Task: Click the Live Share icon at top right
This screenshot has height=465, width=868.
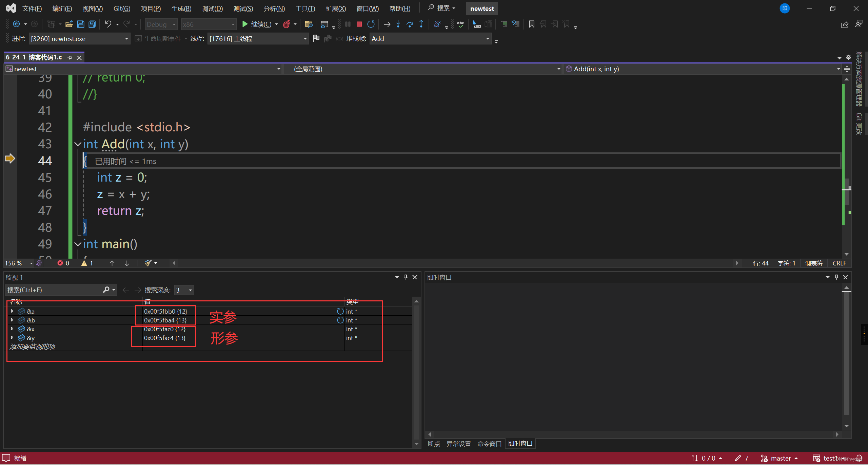Action: (845, 24)
